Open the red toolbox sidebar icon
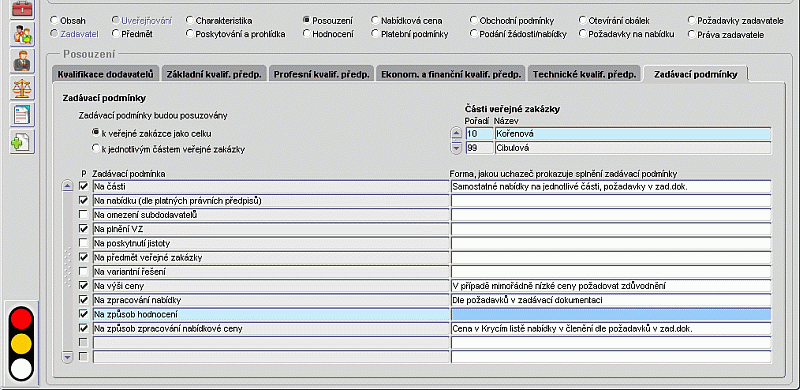The image size is (800, 390). click(22, 9)
